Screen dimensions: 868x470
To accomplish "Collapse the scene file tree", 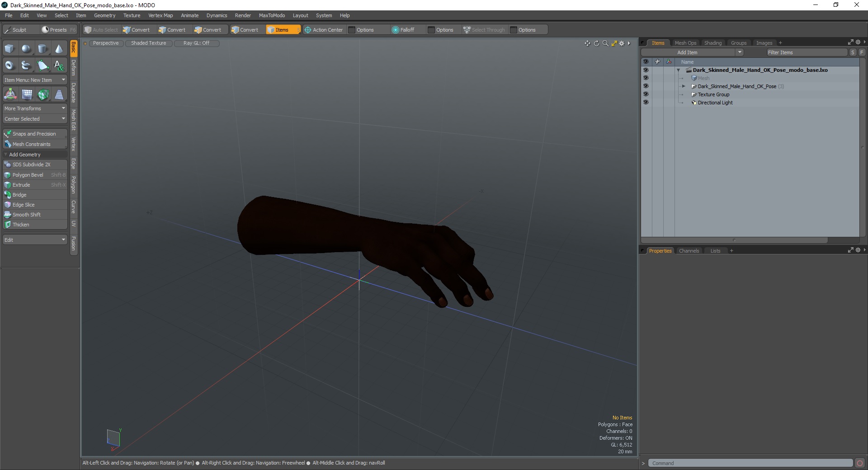I will (678, 70).
